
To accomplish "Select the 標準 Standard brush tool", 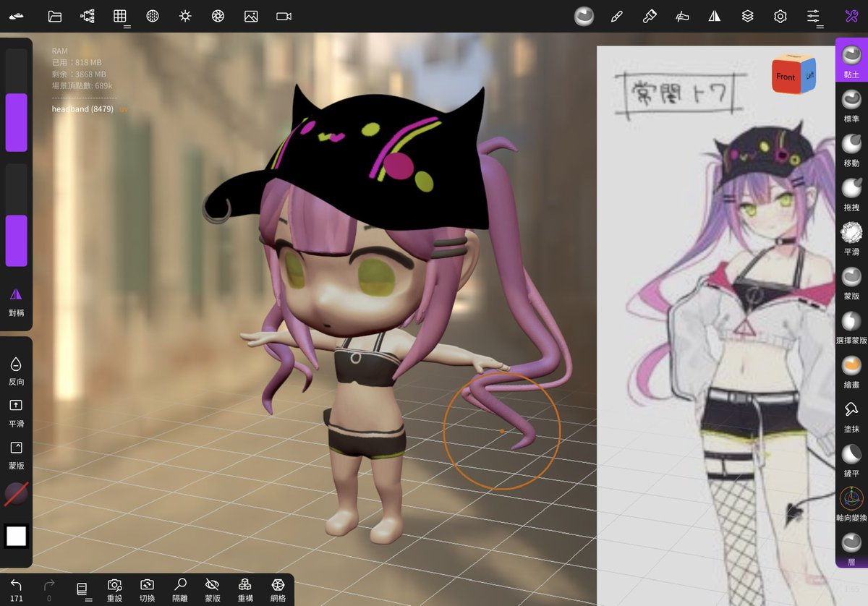I will pos(851,104).
